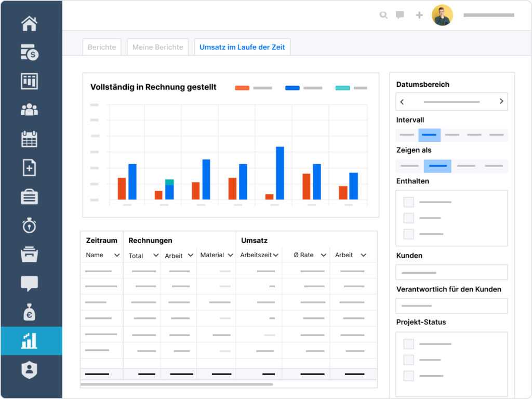The height and width of the screenshot is (399, 532).
Task: Expand the Ø Rate column dropdown
Action: click(323, 255)
